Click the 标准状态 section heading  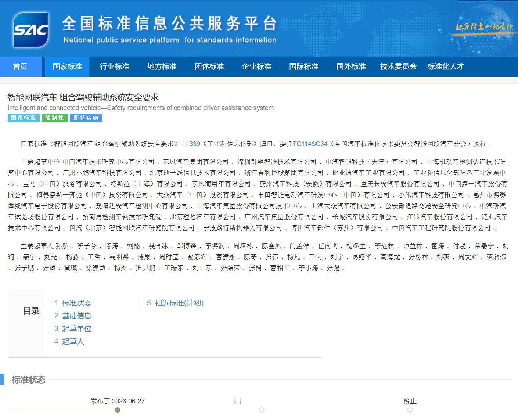(x=29, y=380)
